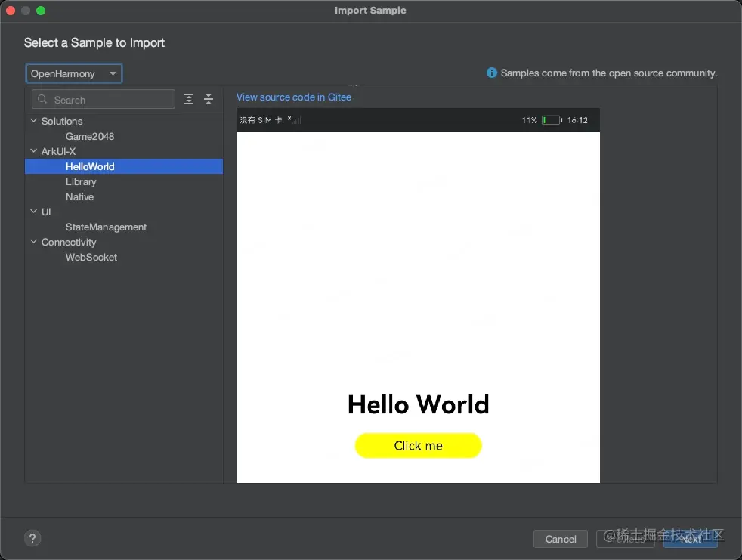Viewport: 742px width, 560px height.
Task: Click the Connectivity category label
Action: (x=69, y=243)
